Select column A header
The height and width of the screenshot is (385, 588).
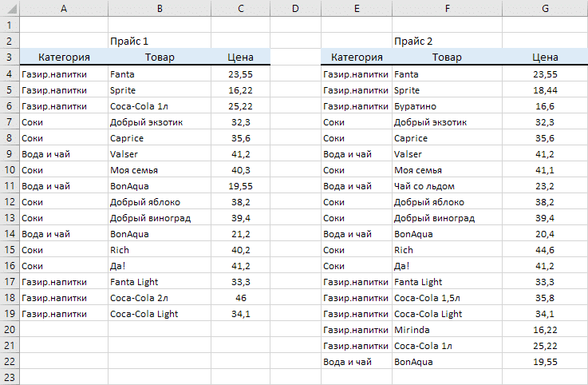(64, 8)
